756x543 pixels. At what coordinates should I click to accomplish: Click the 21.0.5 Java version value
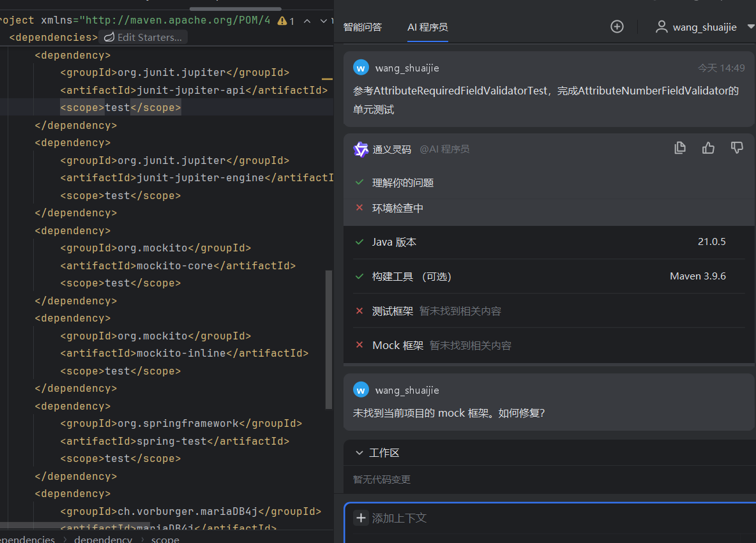click(x=712, y=241)
